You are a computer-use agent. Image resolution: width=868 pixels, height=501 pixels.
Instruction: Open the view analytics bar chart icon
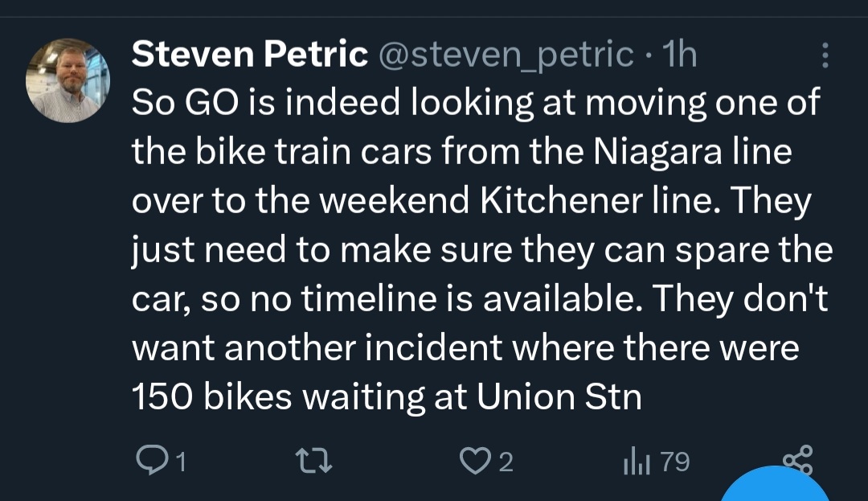click(636, 462)
